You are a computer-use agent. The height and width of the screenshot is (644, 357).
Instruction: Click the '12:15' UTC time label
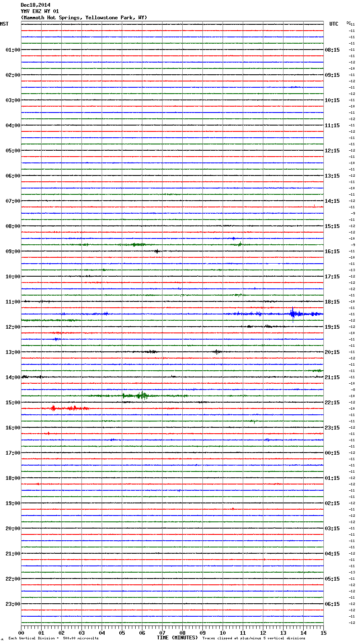(x=332, y=151)
